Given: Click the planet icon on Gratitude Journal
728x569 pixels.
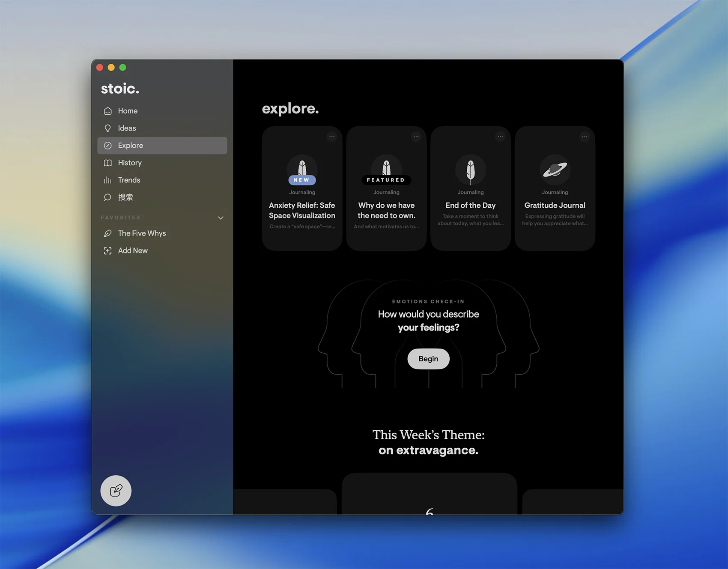Looking at the screenshot, I should point(555,170).
